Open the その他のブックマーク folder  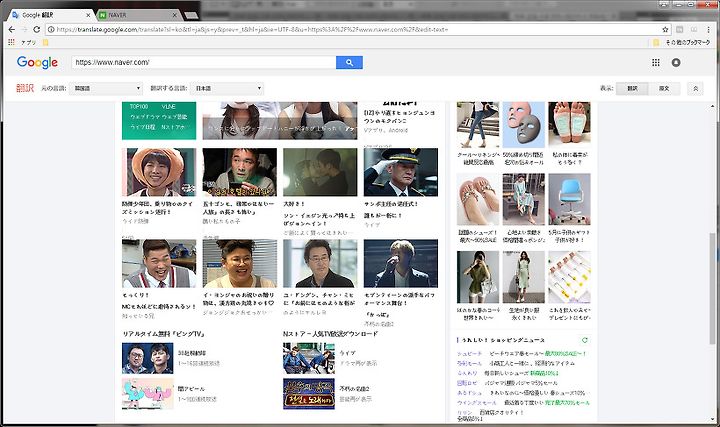(x=683, y=42)
